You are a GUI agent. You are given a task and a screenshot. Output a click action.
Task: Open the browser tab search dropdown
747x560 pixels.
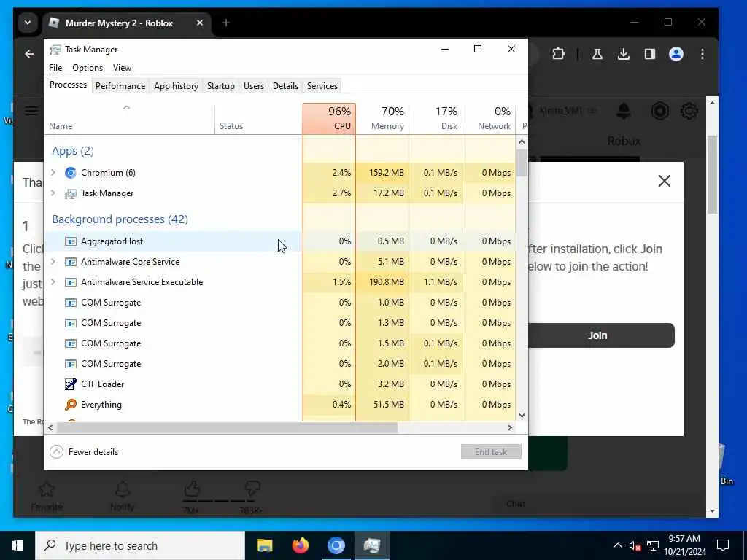tap(28, 23)
